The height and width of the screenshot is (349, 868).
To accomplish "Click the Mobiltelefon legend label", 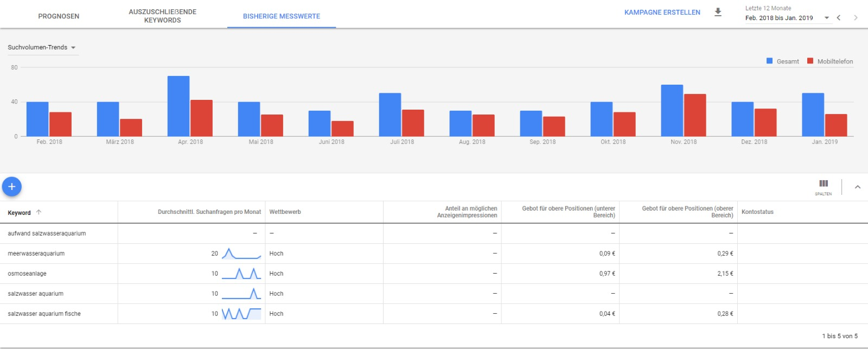I will point(835,61).
